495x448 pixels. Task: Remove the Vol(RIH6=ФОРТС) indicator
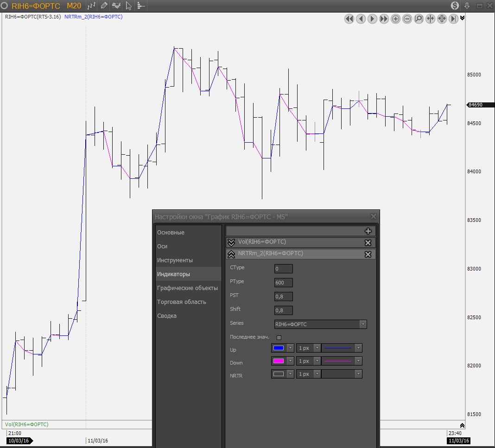[368, 243]
